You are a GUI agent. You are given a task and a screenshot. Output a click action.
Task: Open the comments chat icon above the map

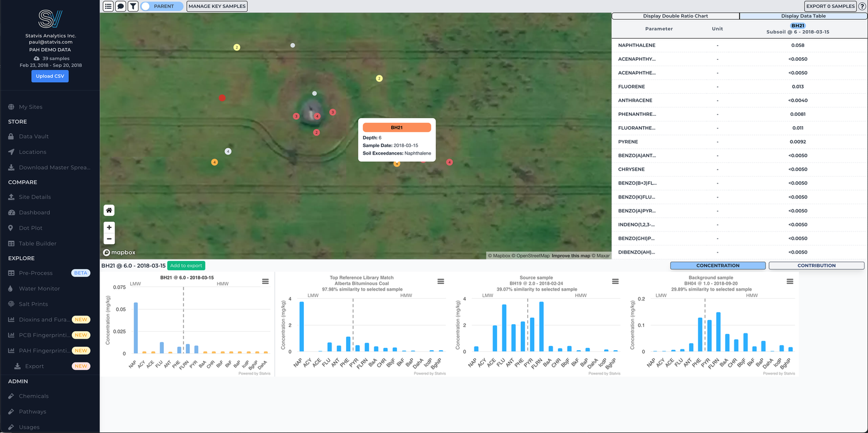pos(120,6)
